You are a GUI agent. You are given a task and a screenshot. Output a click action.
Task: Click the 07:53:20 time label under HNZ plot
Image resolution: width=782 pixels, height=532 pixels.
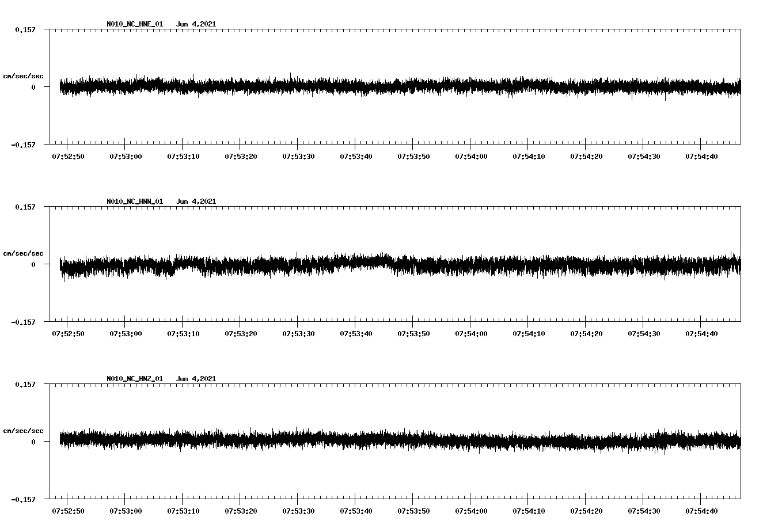[241, 511]
